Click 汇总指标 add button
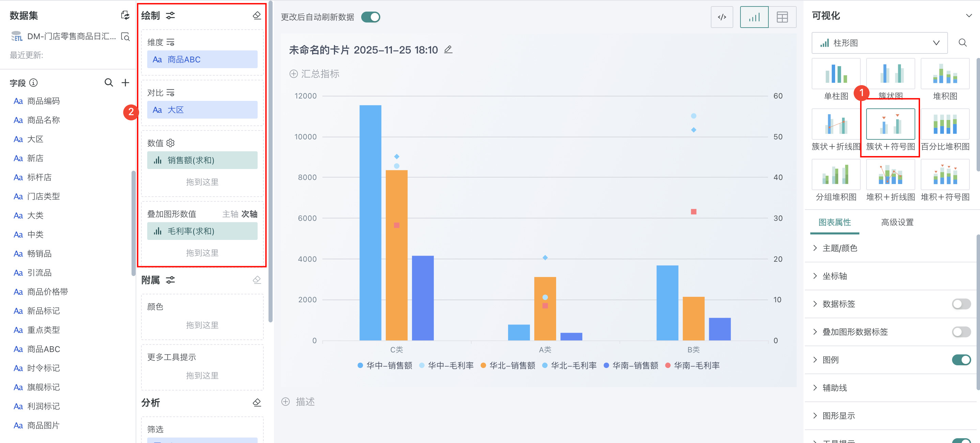Screen dimensions: 980x443 coord(314,74)
